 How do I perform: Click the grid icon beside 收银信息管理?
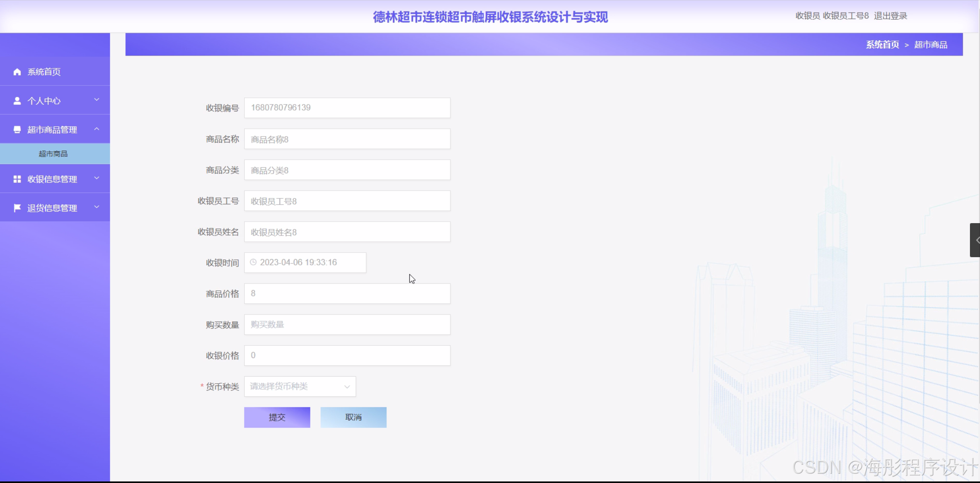point(17,179)
